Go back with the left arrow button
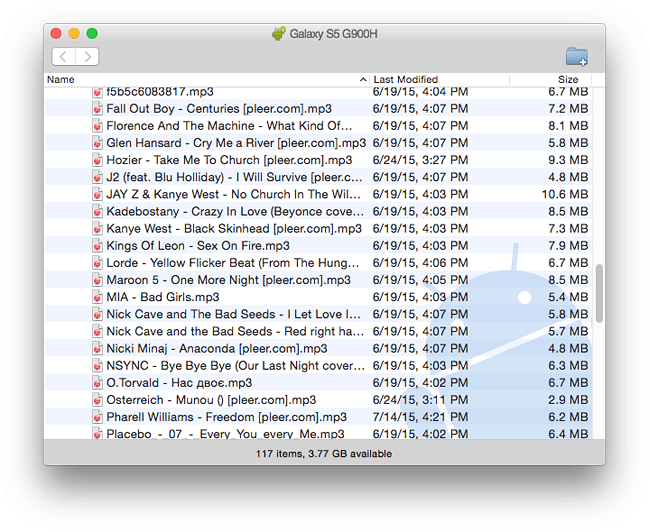The height and width of the screenshot is (532, 650). coord(63,56)
